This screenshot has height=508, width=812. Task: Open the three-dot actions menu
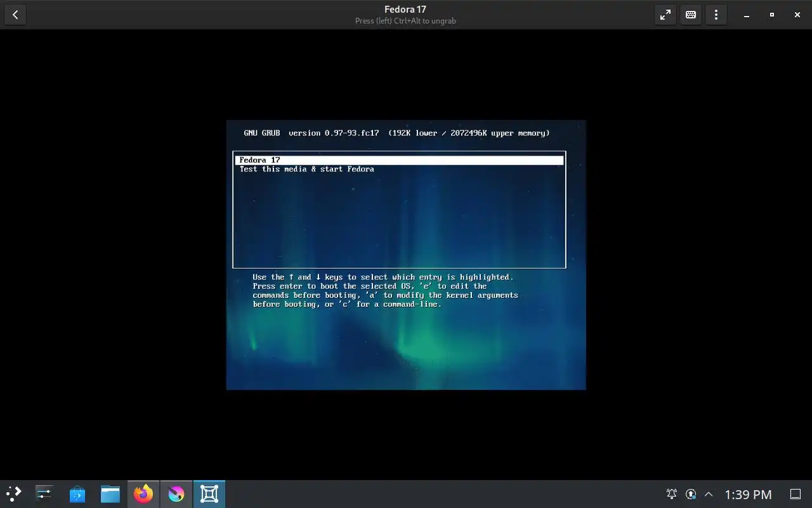pos(716,15)
